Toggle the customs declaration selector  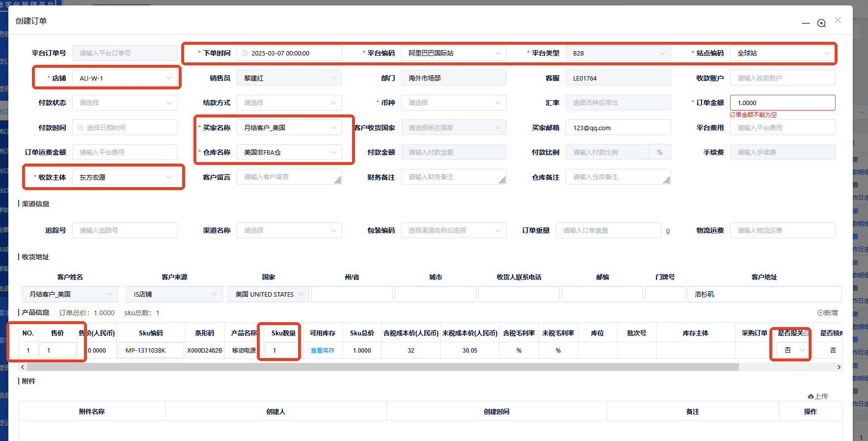click(x=791, y=350)
